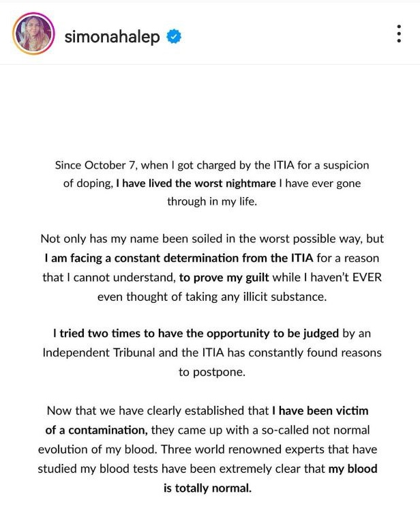420x528 pixels.
Task: Open the simonahalep username profile link
Action: pos(112,36)
